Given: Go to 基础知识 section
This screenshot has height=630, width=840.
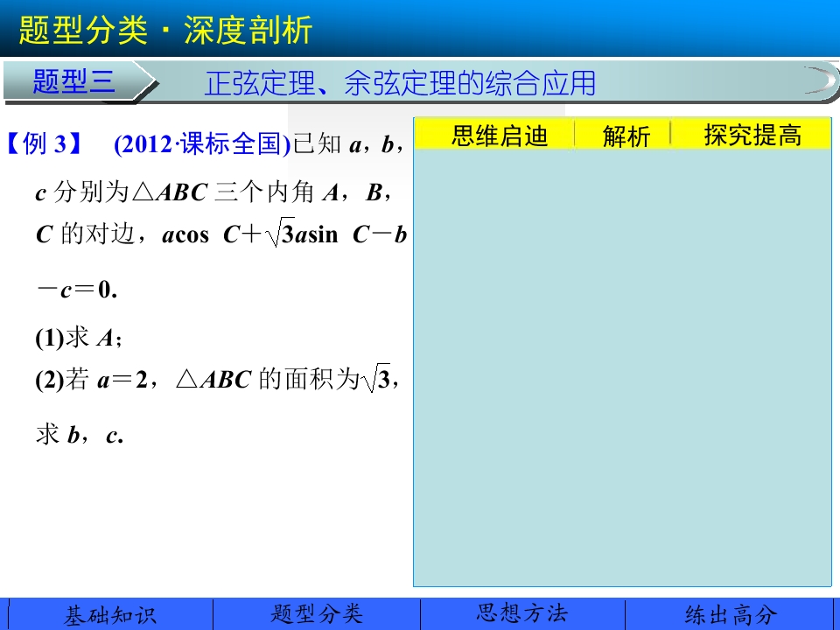Looking at the screenshot, I should pos(110,614).
